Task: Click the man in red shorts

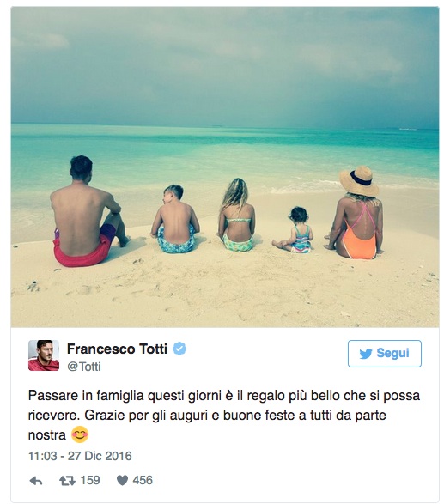Action: click(x=88, y=212)
